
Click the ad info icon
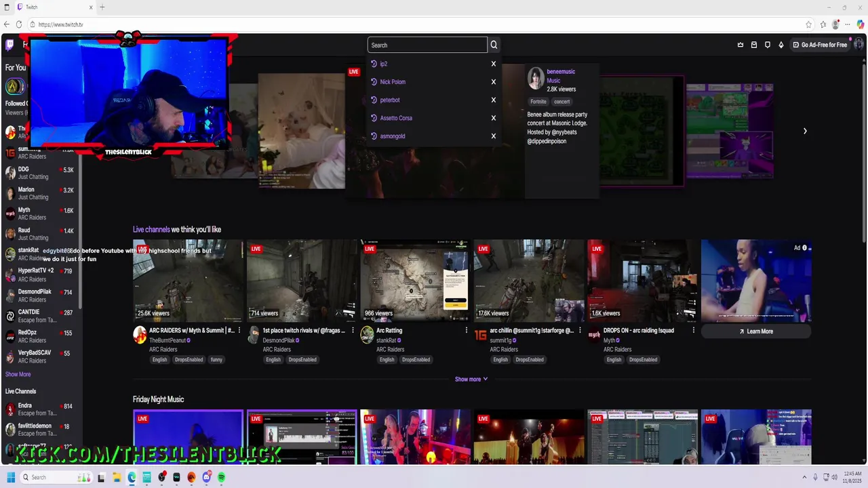805,247
